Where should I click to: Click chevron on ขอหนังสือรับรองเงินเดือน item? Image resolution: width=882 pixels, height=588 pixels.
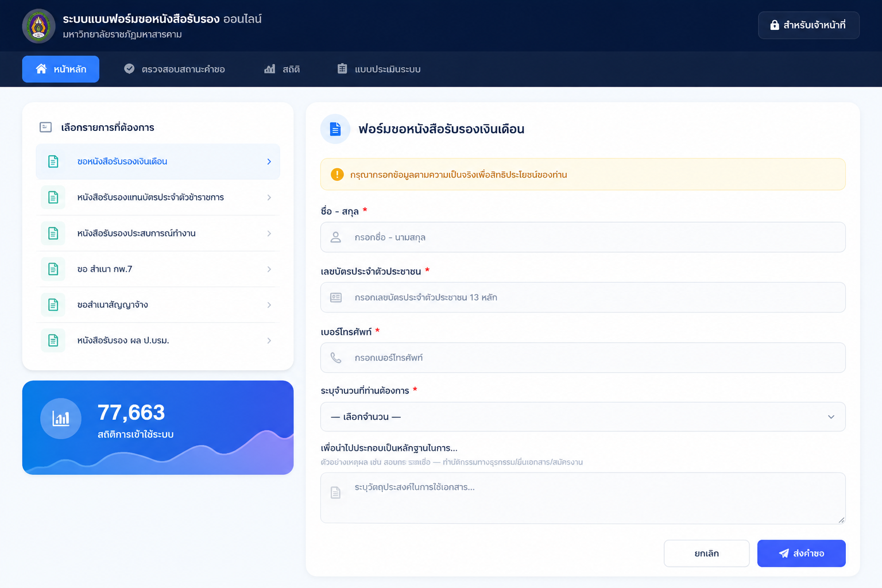click(x=269, y=162)
